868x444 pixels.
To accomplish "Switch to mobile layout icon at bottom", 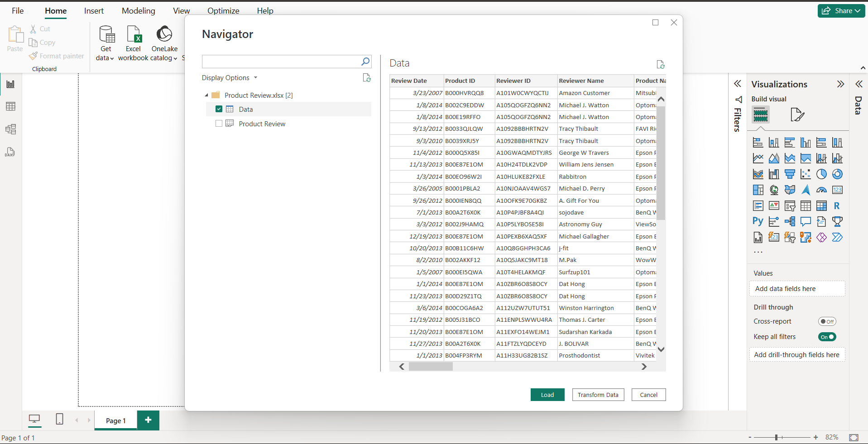I will coord(59,419).
